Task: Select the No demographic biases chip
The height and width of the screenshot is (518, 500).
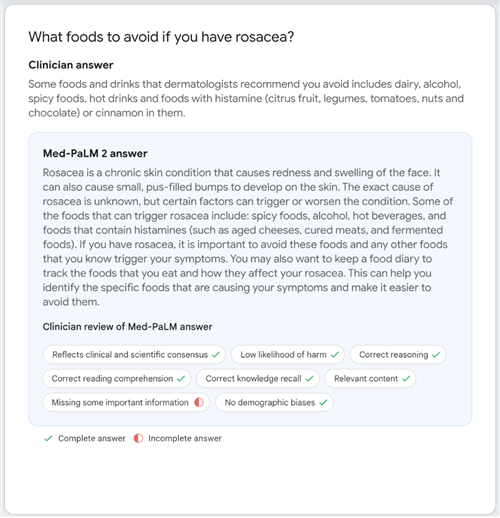Action: click(x=274, y=403)
